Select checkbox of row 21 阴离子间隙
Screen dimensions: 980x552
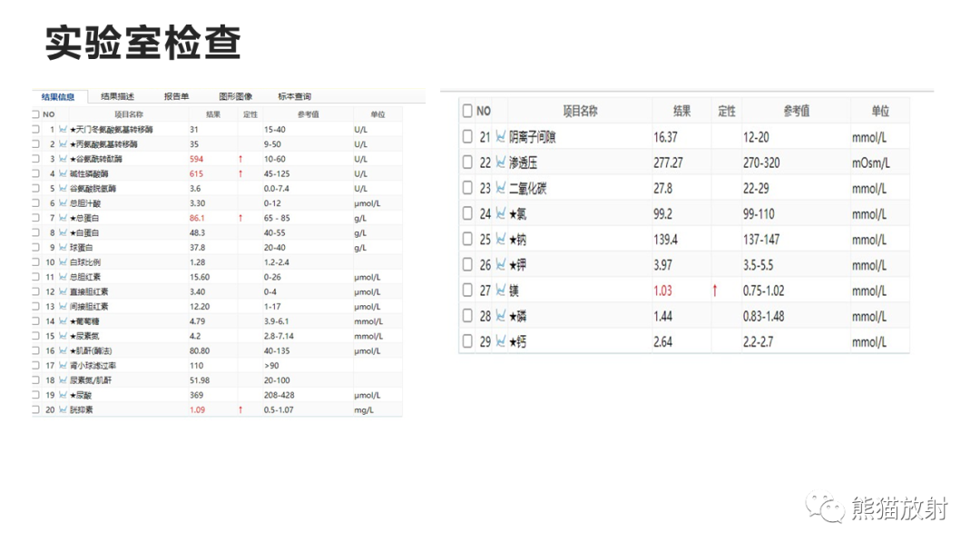click(x=467, y=136)
